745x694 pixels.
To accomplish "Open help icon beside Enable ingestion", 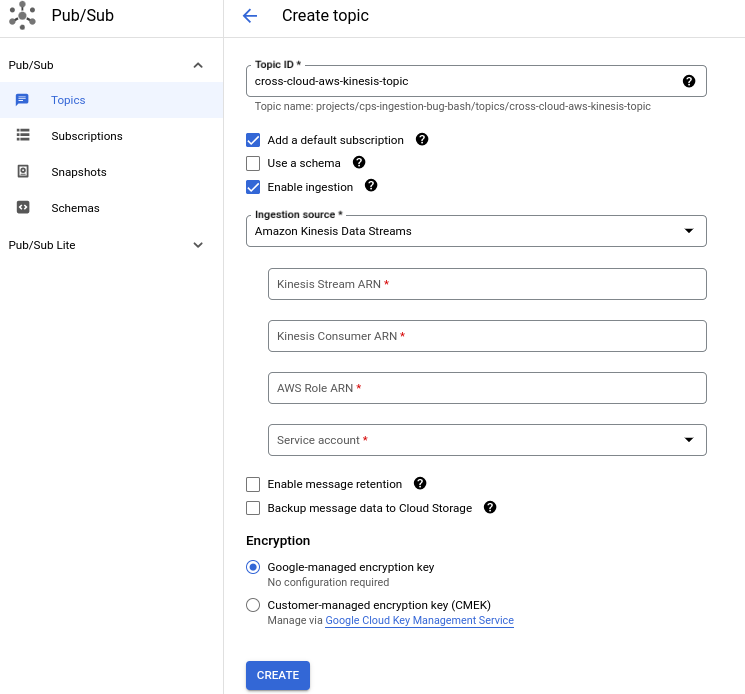I will [x=371, y=186].
